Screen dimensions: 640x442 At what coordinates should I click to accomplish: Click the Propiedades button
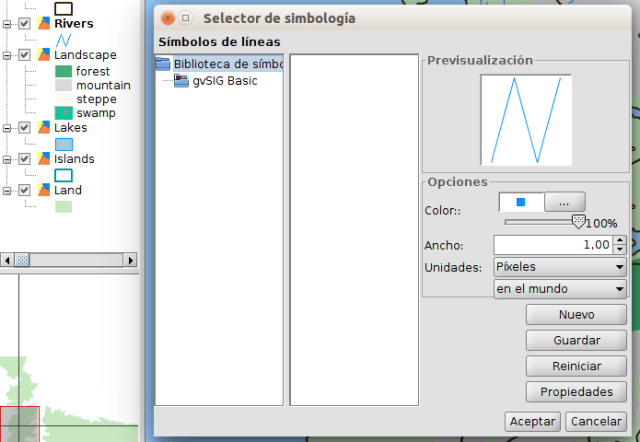pos(576,391)
